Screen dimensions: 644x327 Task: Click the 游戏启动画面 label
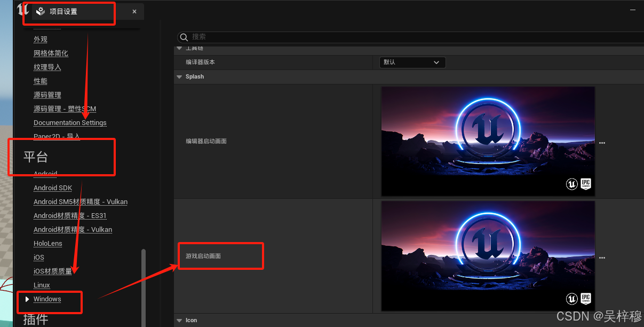coord(203,256)
